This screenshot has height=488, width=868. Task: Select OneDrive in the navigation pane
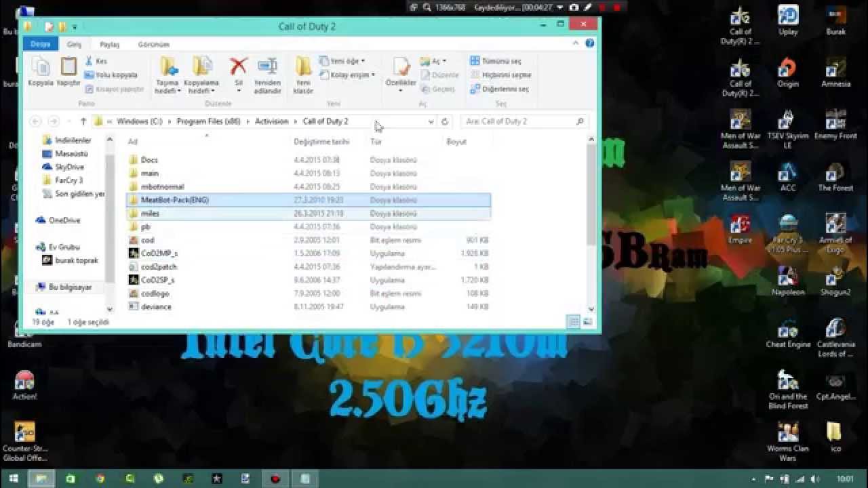coord(58,220)
